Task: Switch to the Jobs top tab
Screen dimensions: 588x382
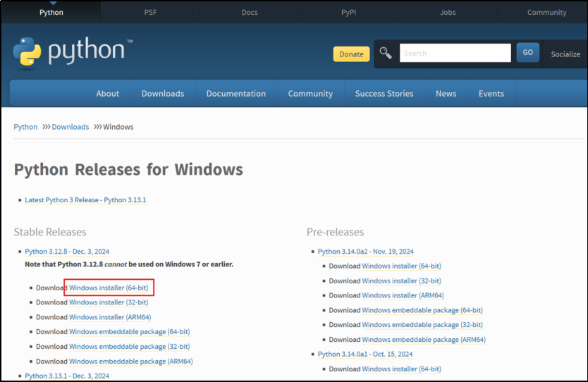Action: (x=448, y=13)
